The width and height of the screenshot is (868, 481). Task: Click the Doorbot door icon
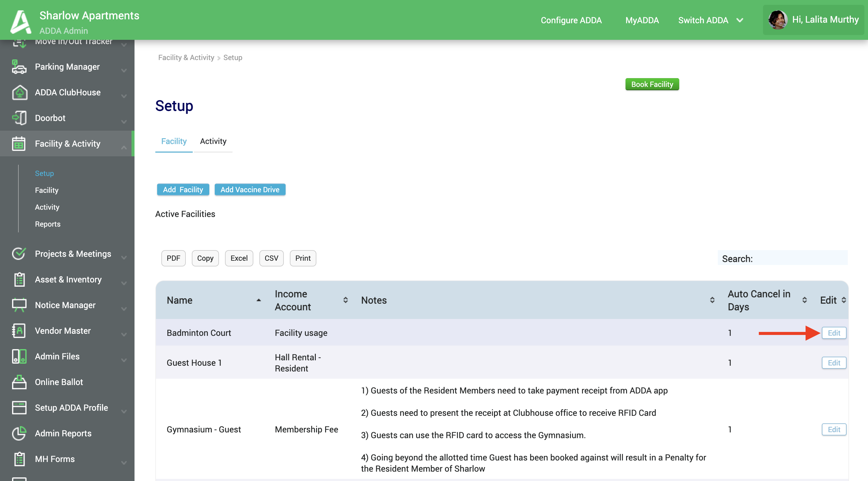19,118
